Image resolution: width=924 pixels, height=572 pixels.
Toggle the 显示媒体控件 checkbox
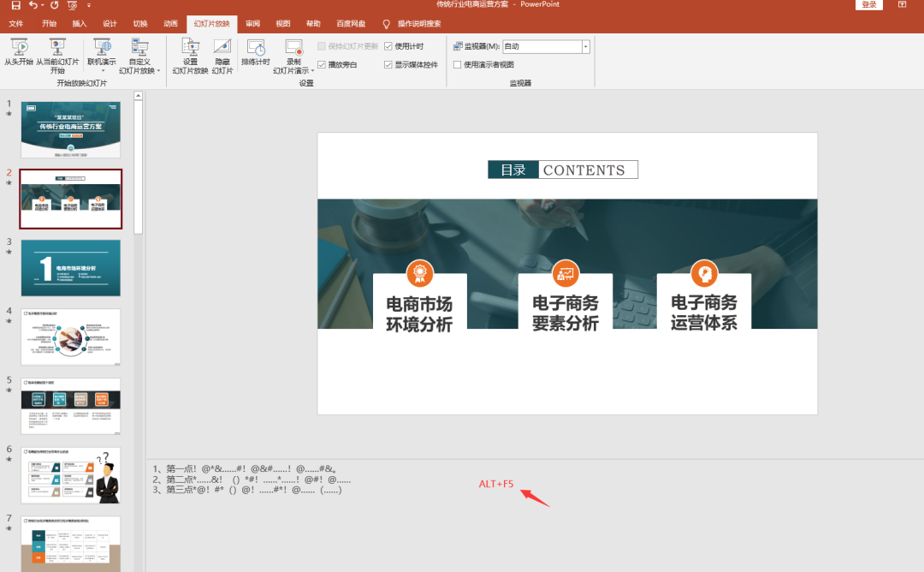388,64
